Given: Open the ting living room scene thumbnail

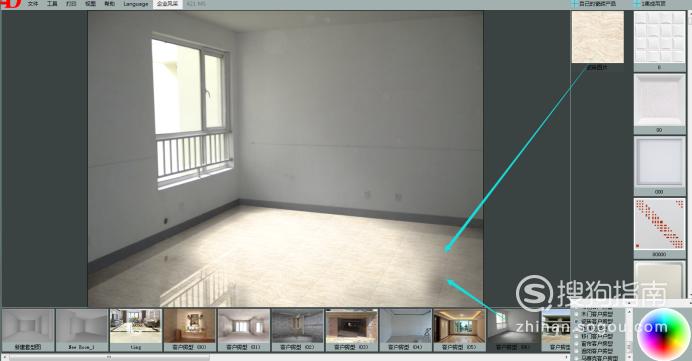Looking at the screenshot, I should pos(136,330).
